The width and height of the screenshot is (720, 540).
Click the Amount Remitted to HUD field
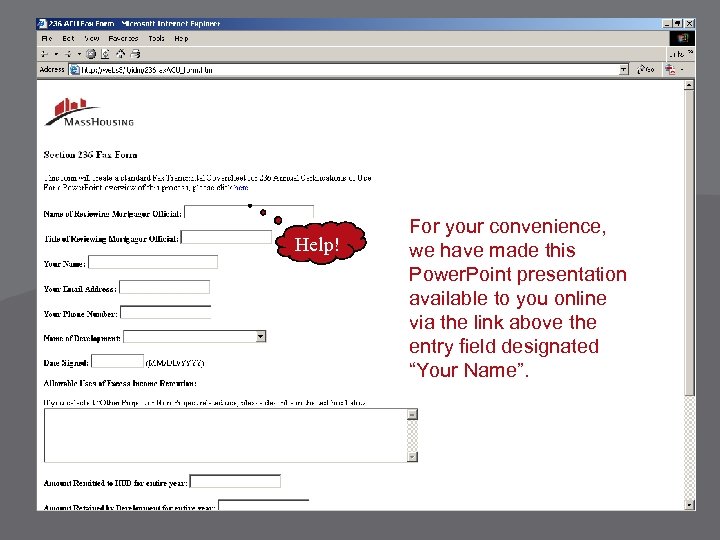(235, 481)
